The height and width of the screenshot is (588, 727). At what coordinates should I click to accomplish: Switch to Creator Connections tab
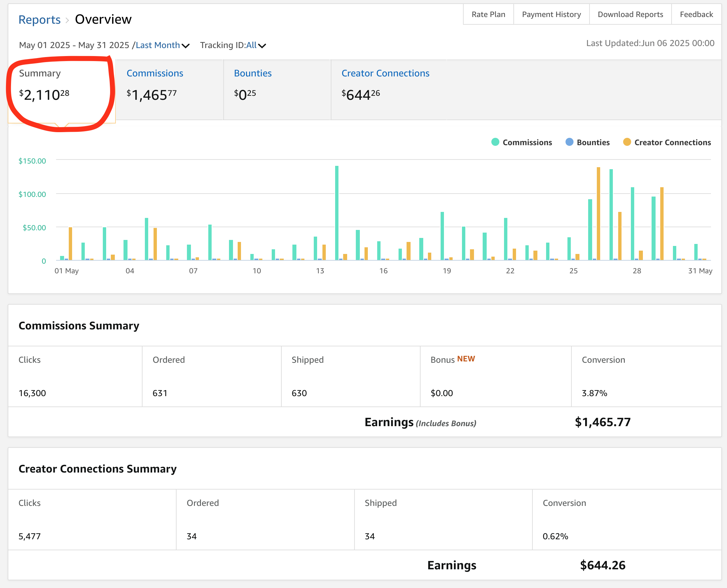[385, 73]
